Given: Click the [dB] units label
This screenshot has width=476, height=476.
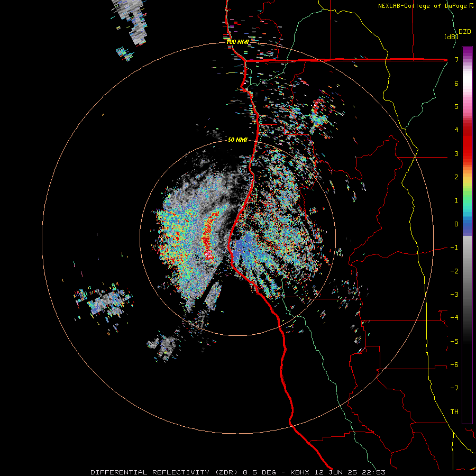Looking at the screenshot, I should point(451,36).
